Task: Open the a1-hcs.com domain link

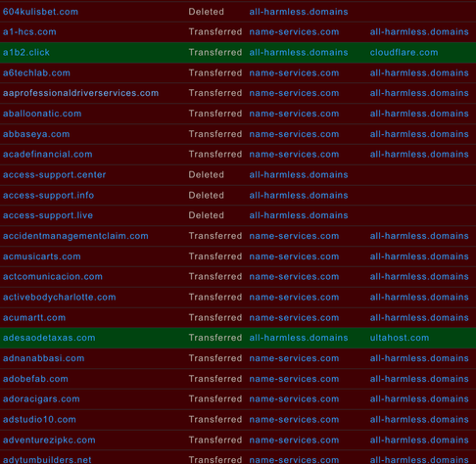Action: pos(29,32)
